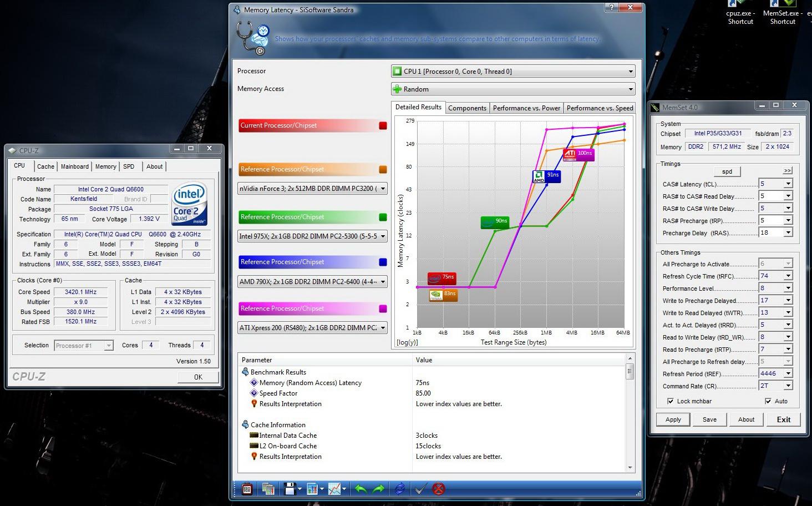Switch to the Memory tab in CPU-Z
The image size is (812, 506).
click(105, 166)
